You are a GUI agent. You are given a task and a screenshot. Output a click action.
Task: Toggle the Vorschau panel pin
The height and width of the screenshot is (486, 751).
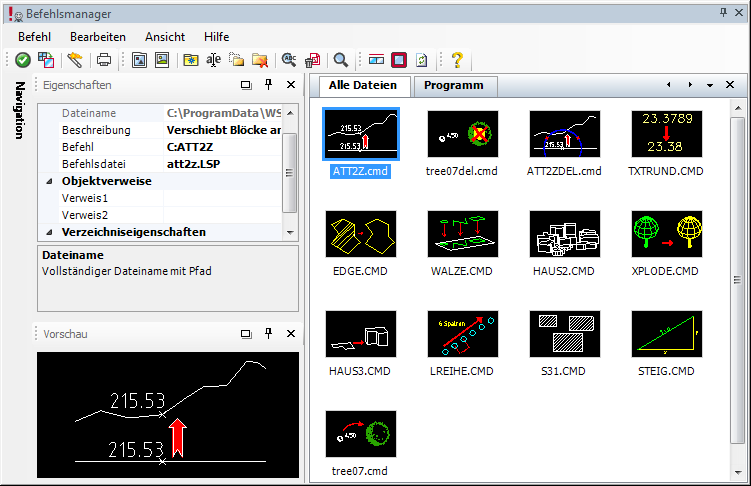pyautogui.click(x=269, y=334)
